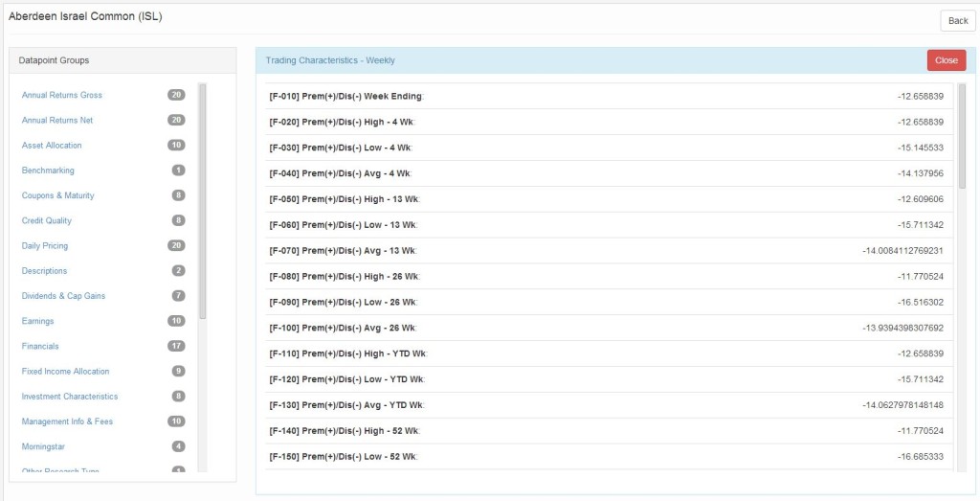Click the Trading Characteristics - Weekly title
The image size is (980, 501).
pos(330,60)
